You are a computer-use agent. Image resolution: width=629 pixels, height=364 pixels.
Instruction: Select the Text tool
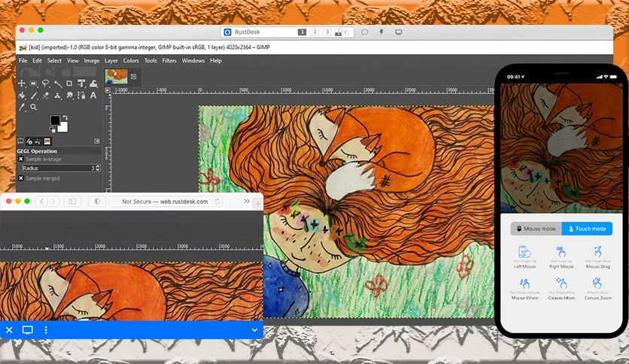[x=93, y=96]
